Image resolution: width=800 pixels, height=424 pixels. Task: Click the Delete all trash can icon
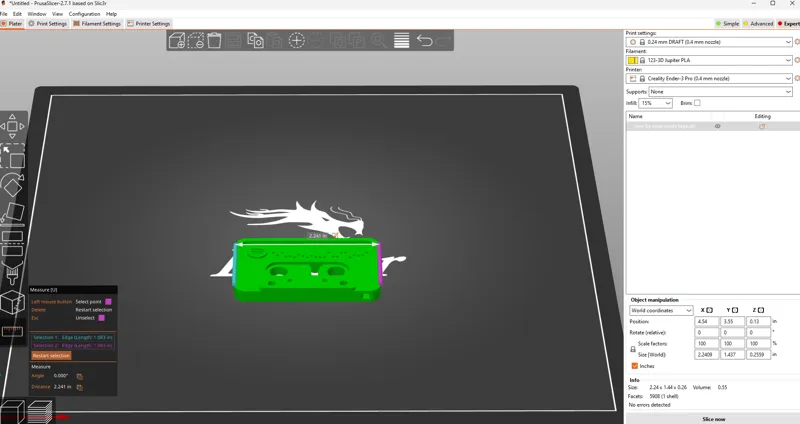coord(214,40)
